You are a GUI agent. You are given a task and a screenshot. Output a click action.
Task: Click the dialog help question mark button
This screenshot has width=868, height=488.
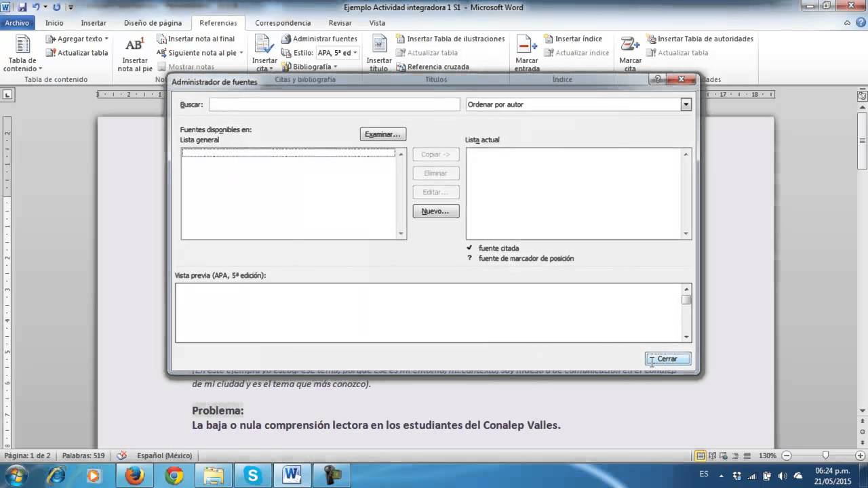click(x=657, y=79)
